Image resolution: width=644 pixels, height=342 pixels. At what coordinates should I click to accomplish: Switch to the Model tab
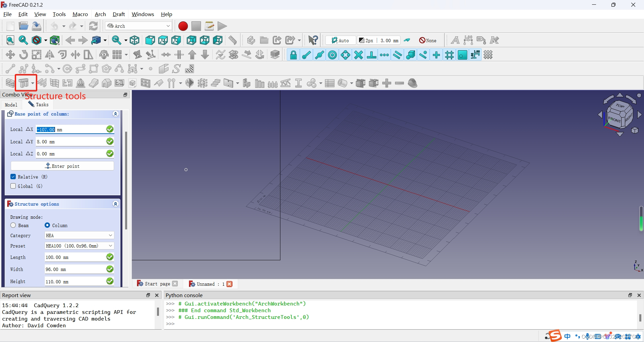coord(11,105)
